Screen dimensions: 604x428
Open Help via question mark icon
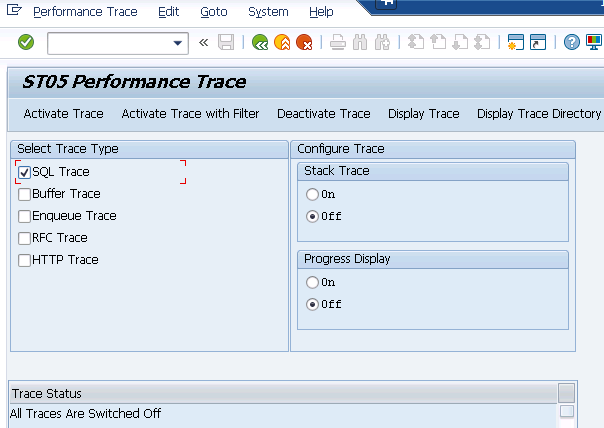coord(571,42)
